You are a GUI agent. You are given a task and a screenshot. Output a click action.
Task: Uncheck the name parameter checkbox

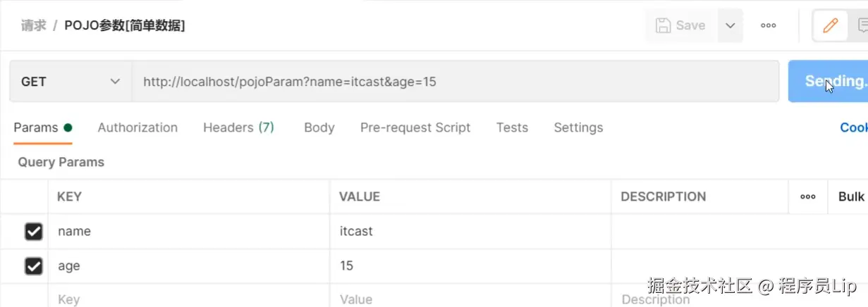pos(33,232)
